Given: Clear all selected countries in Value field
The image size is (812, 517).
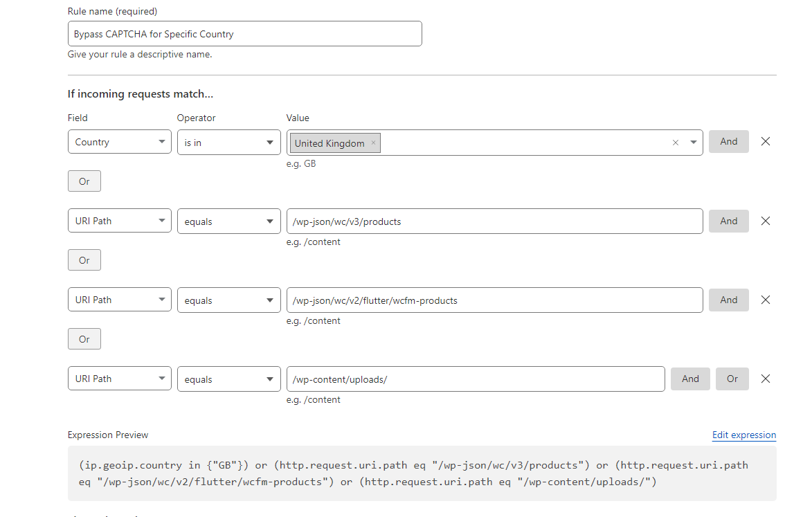Looking at the screenshot, I should (x=676, y=143).
